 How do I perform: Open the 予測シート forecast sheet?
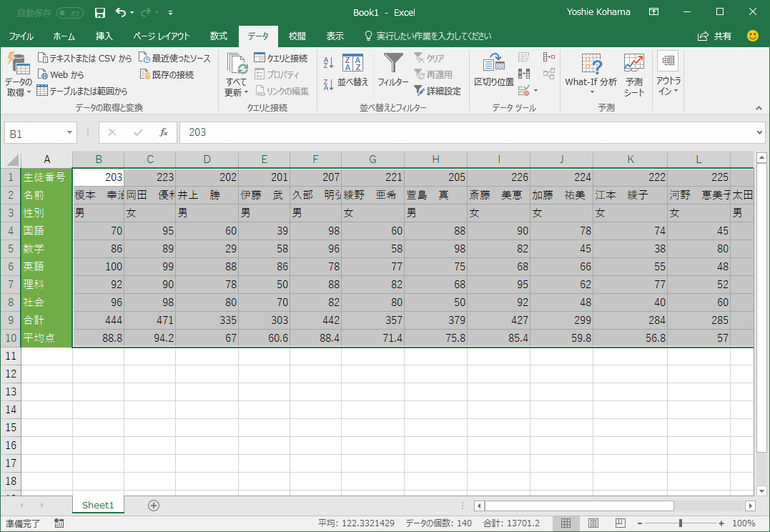(x=633, y=75)
